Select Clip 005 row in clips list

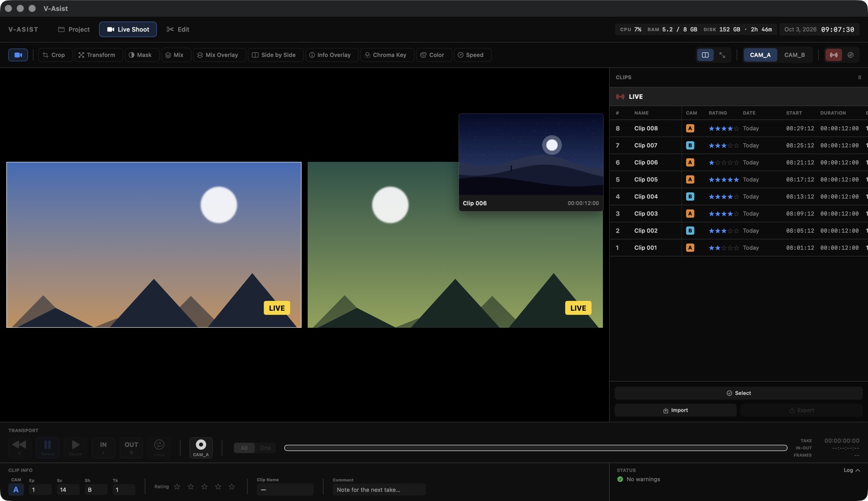(739, 179)
